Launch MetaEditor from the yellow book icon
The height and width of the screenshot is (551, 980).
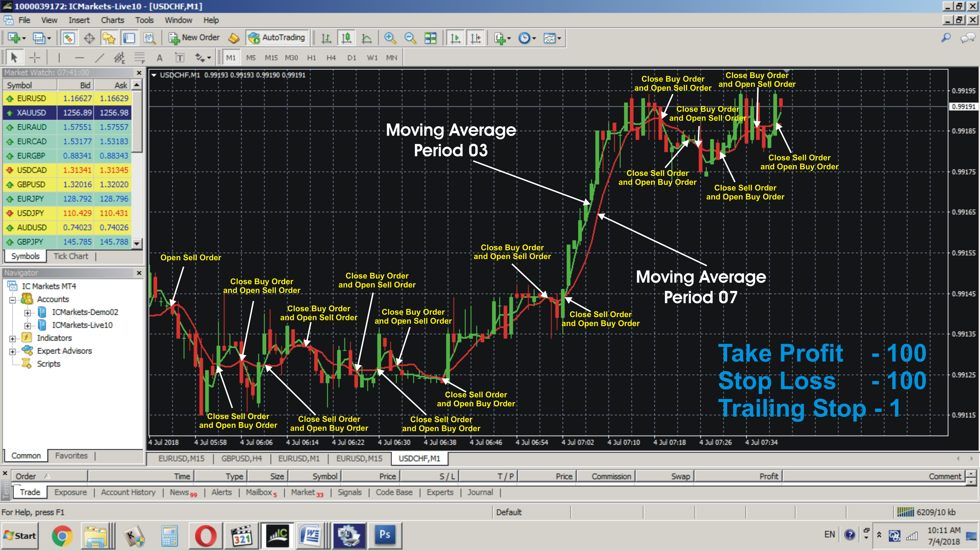pos(234,38)
